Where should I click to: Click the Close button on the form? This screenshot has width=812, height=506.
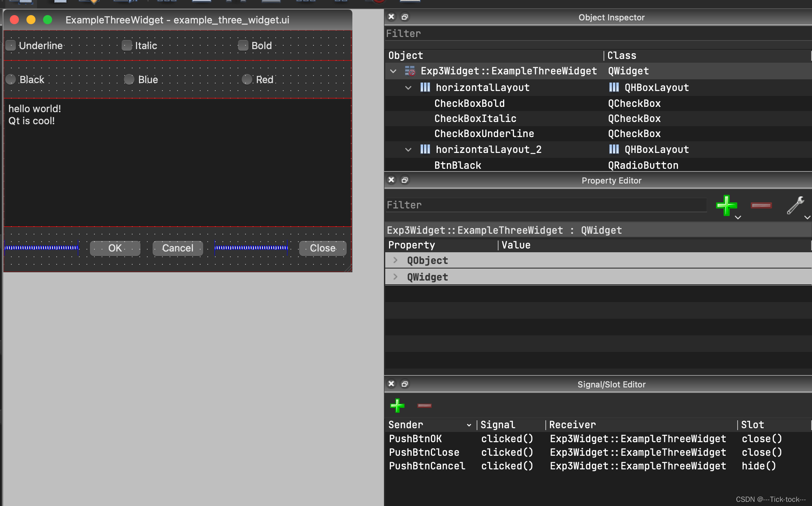point(322,248)
